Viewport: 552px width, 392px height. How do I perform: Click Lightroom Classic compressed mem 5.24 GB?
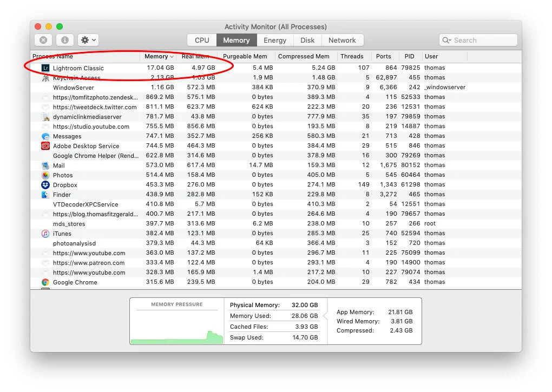pyautogui.click(x=324, y=68)
